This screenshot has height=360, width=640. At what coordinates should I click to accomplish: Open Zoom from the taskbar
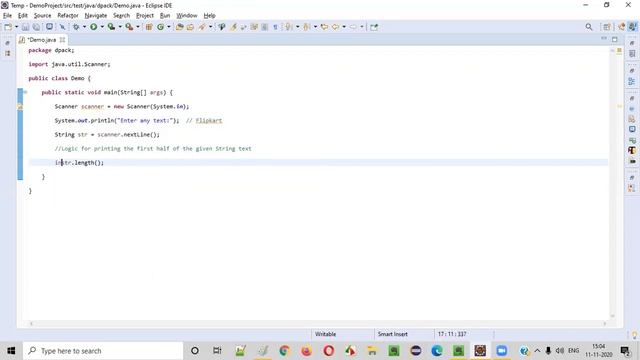pos(502,351)
